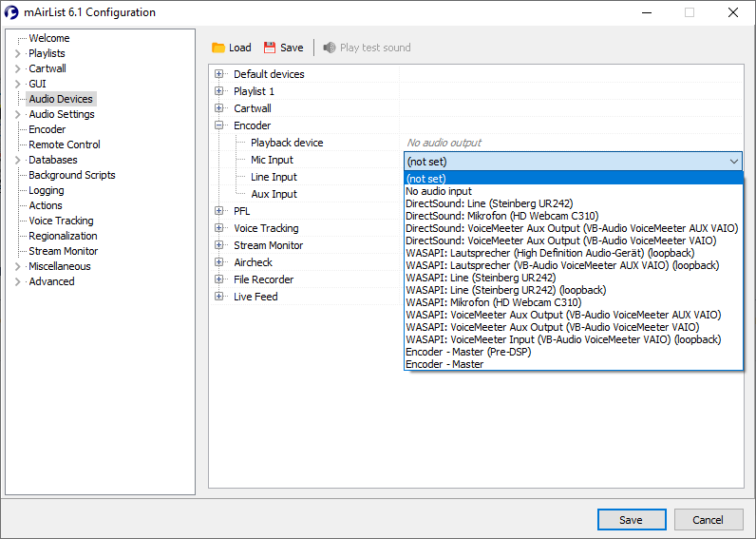The image size is (756, 539).
Task: Expand Audio Settings in the left tree
Action: tap(18, 114)
